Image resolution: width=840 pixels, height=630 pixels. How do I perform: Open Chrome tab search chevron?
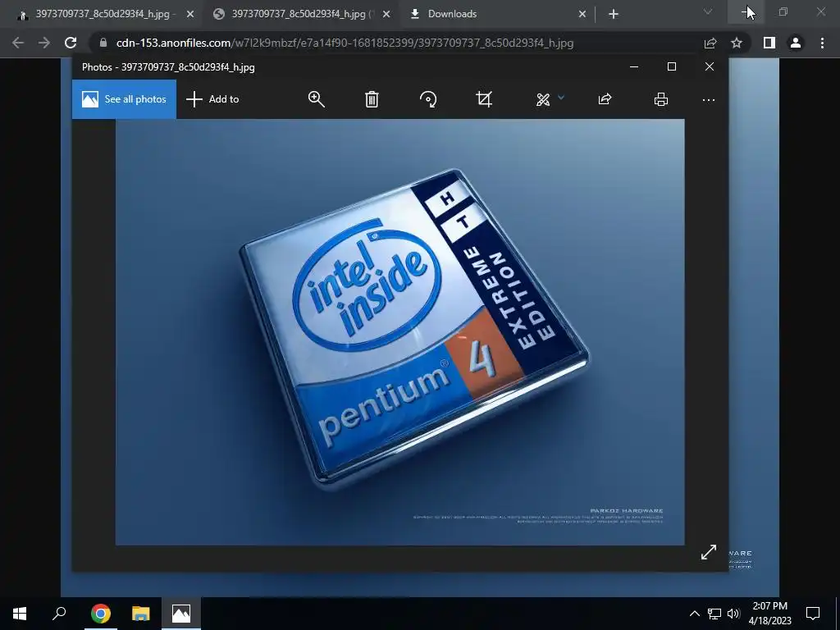tap(708, 11)
